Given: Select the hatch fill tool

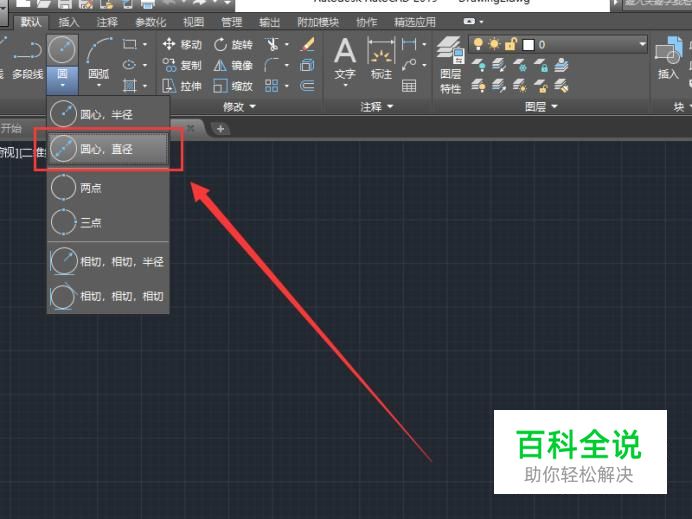Looking at the screenshot, I should (129, 85).
